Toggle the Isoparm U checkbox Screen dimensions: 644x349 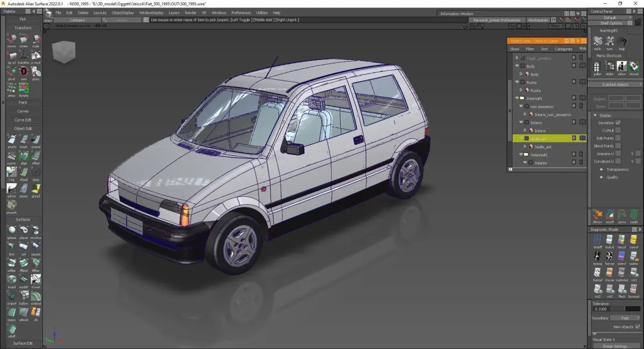[x=618, y=154]
